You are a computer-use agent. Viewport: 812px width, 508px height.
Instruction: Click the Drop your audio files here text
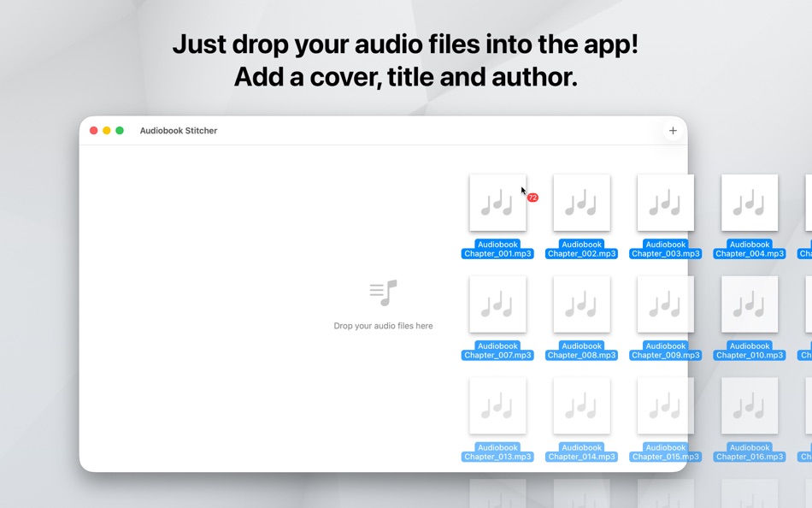(x=382, y=326)
